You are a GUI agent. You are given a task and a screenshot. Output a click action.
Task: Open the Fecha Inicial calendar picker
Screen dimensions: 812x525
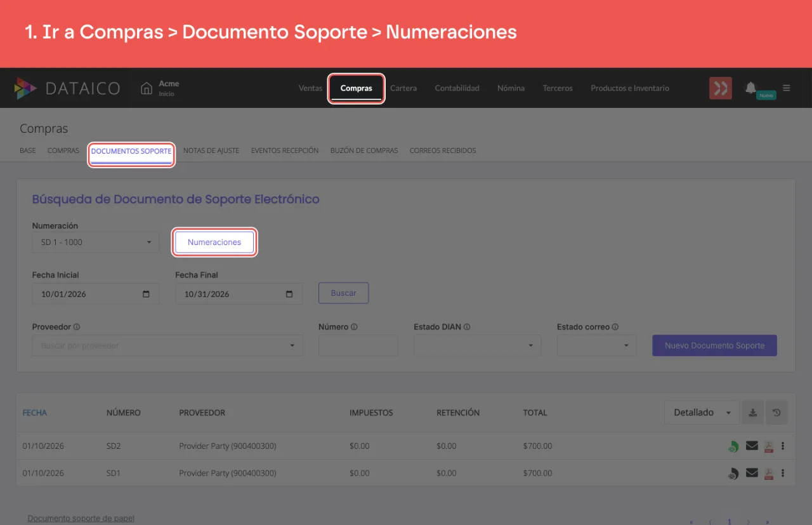click(x=147, y=295)
